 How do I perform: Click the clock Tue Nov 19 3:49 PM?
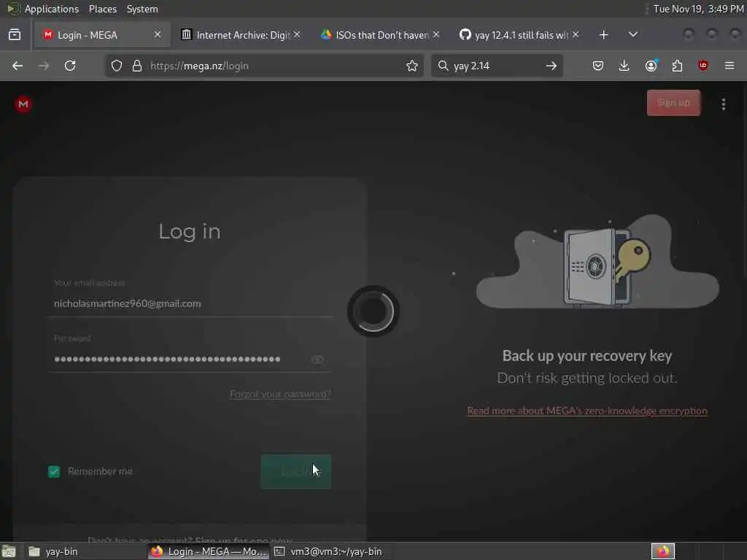click(x=698, y=9)
